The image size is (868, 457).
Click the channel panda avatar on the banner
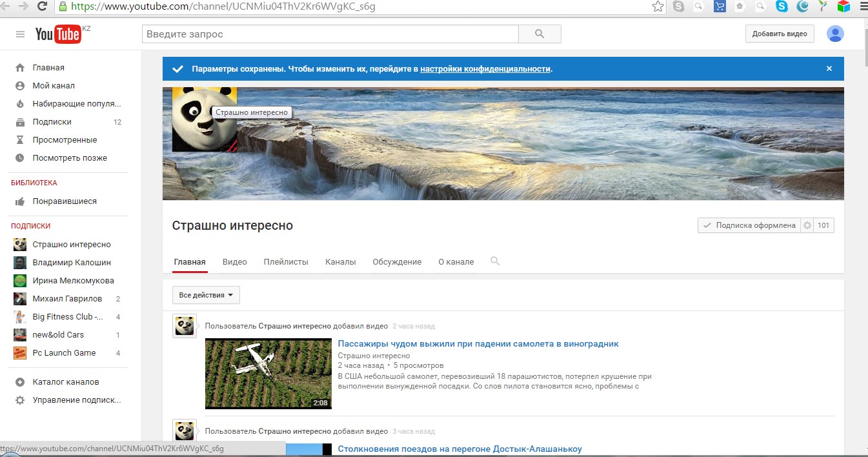coord(205,119)
